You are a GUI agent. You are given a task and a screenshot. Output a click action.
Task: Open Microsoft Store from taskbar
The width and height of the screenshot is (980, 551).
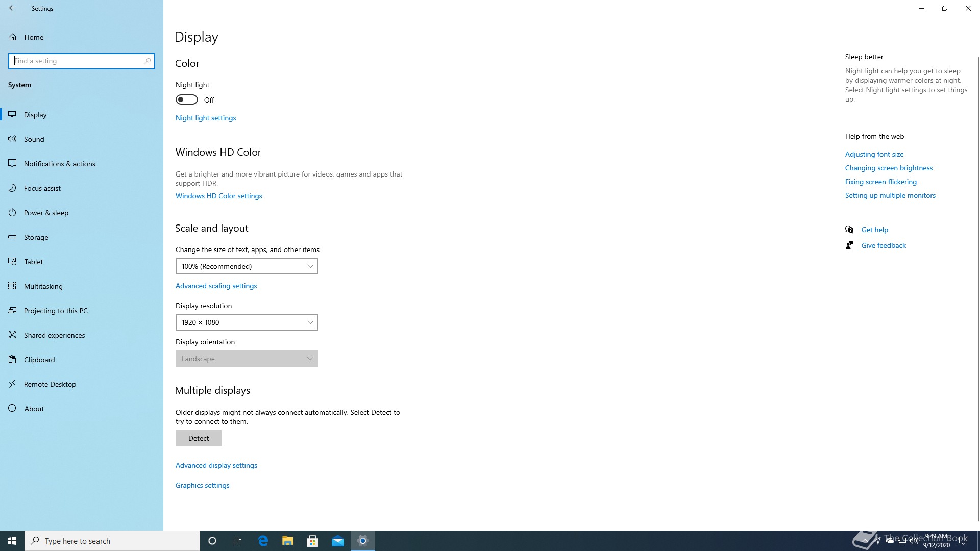click(x=313, y=541)
